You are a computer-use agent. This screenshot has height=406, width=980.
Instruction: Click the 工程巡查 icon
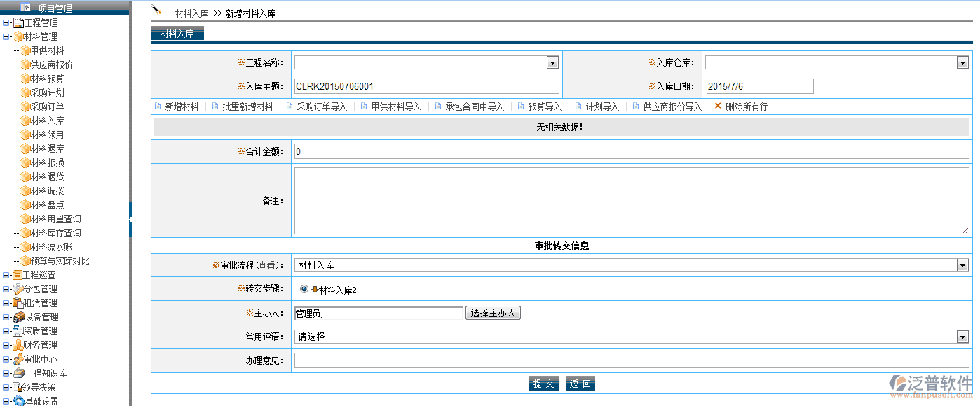18,275
